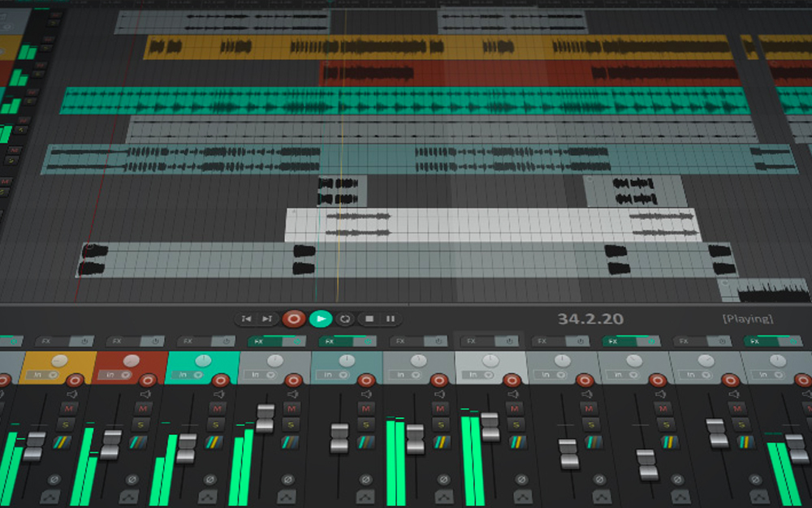The image size is (812, 508).
Task: Invert phase on the red mixer strip
Action: pyautogui.click(x=130, y=480)
